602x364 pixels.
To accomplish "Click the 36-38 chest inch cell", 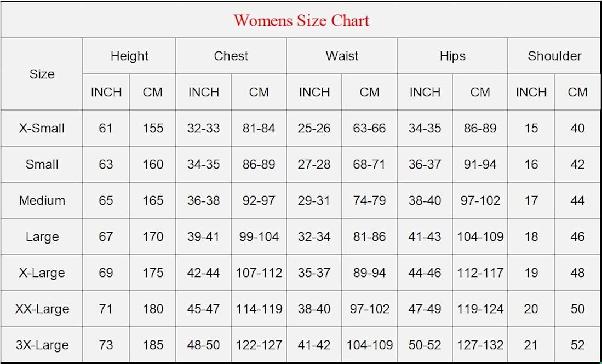I will [203, 200].
